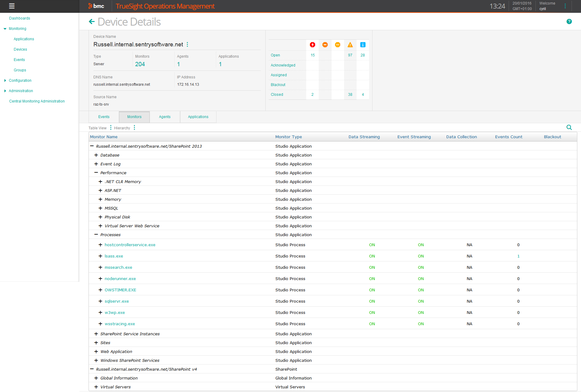Expand the Administration sidebar section
Image resolution: width=581 pixels, height=392 pixels.
click(5, 91)
